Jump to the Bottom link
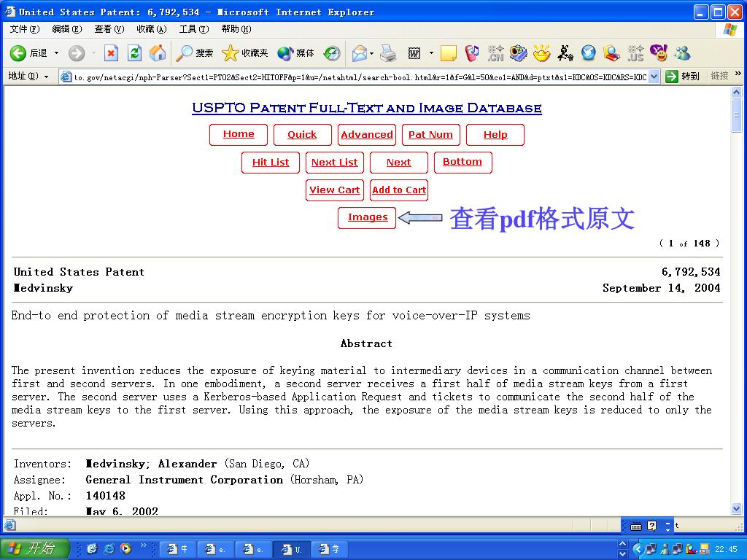This screenshot has width=747, height=560. [462, 163]
